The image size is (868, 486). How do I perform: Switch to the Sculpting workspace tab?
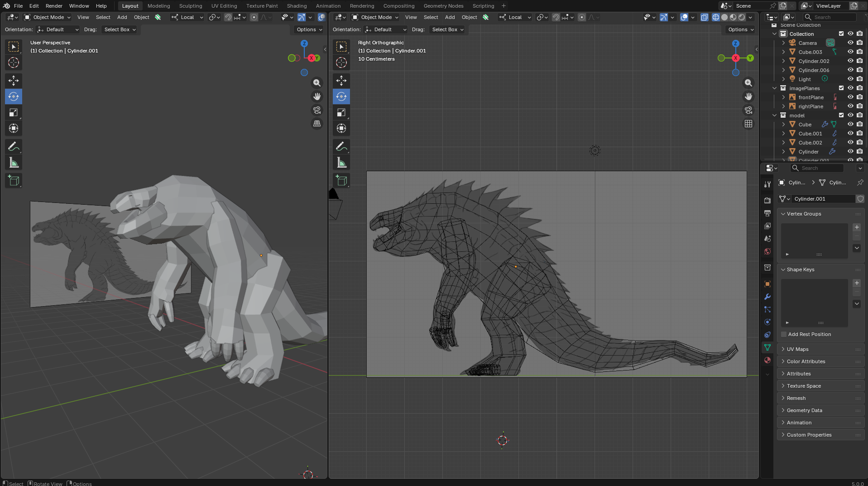[190, 6]
